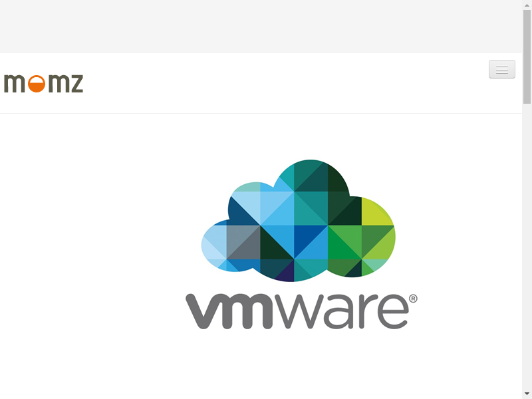532x399 pixels.
Task: Click the lime-yellow tile in the cloud
Action: tap(375, 213)
